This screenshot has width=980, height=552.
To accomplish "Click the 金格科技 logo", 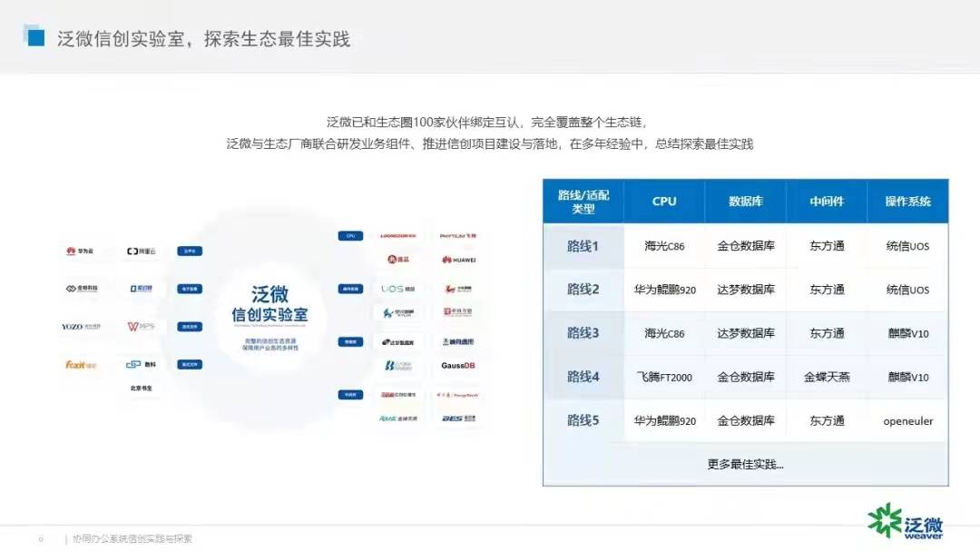I will 82,288.
